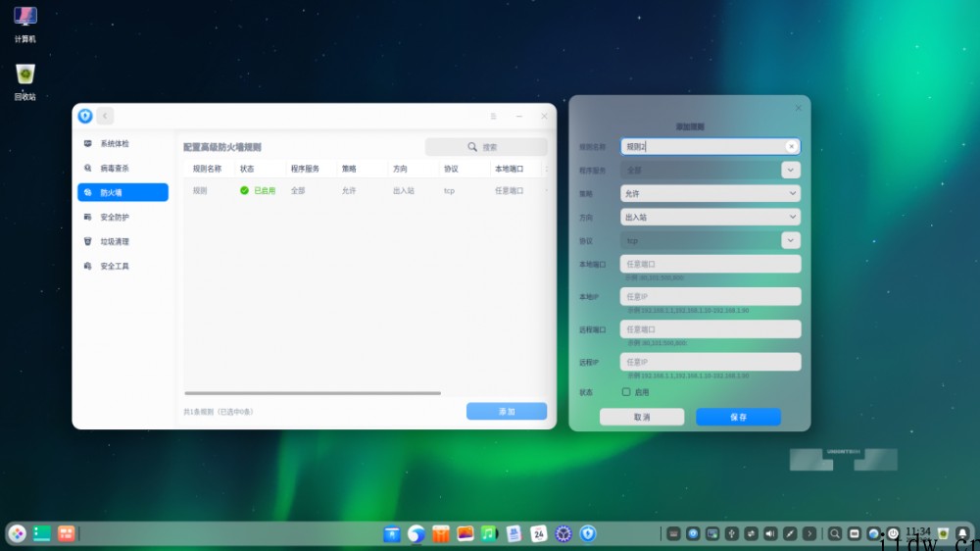980x551 pixels.
Task: Click the horizontal scrollbar under the rules table
Action: (313, 393)
